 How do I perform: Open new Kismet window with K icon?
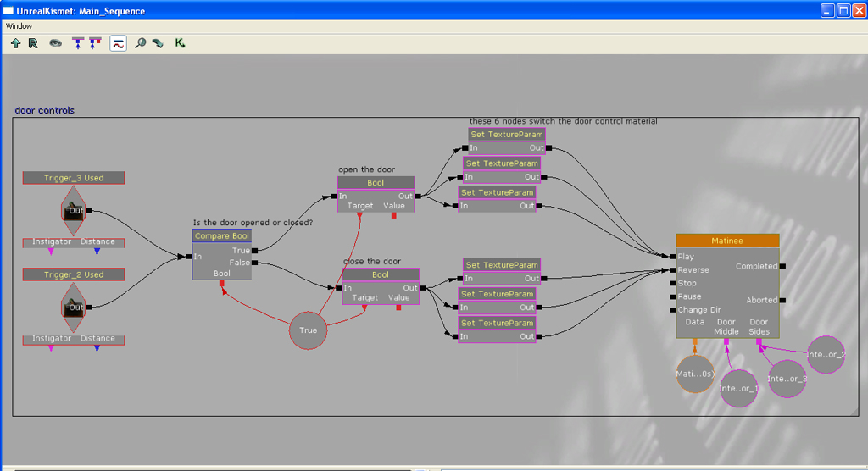click(x=180, y=43)
